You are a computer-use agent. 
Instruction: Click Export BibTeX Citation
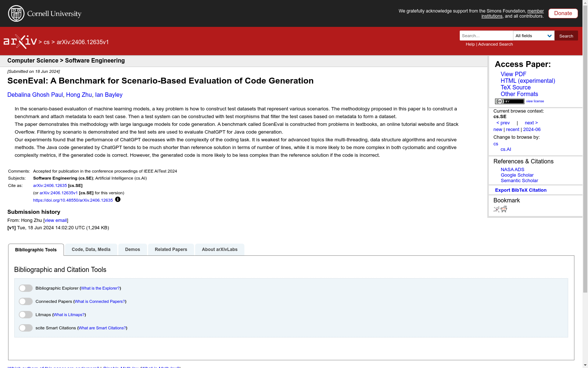pos(521,190)
